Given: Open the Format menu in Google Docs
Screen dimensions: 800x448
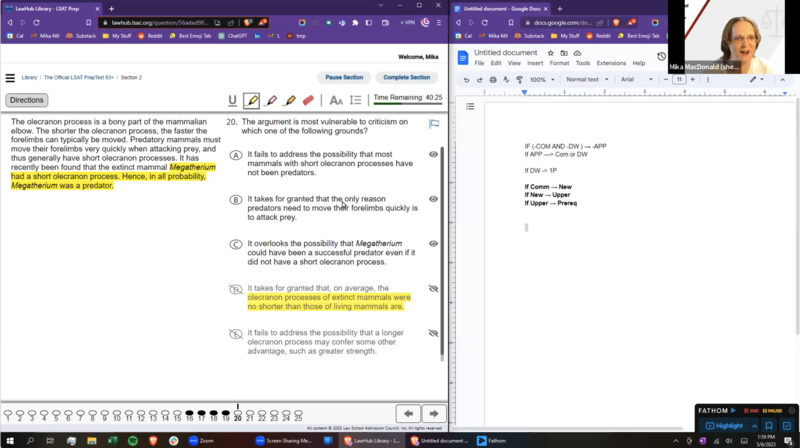Looking at the screenshot, I should [560, 63].
